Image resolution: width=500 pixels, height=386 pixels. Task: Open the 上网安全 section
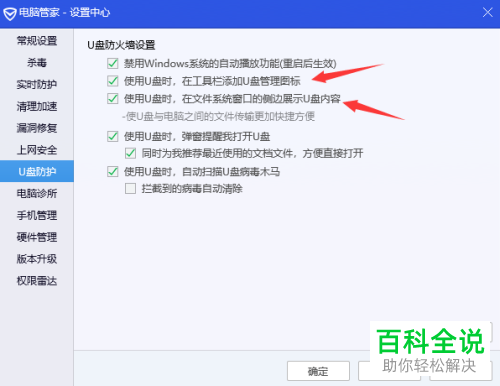(x=37, y=150)
